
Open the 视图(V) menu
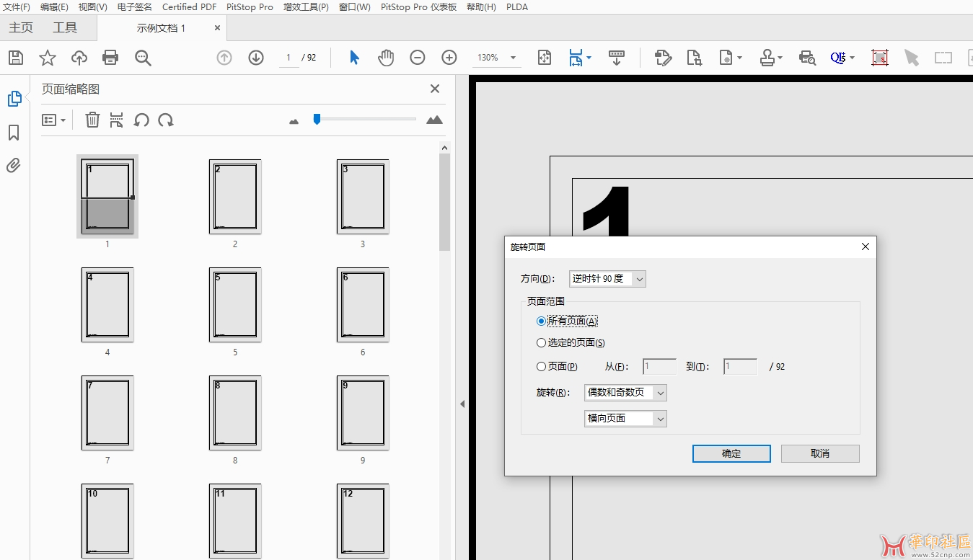click(93, 7)
